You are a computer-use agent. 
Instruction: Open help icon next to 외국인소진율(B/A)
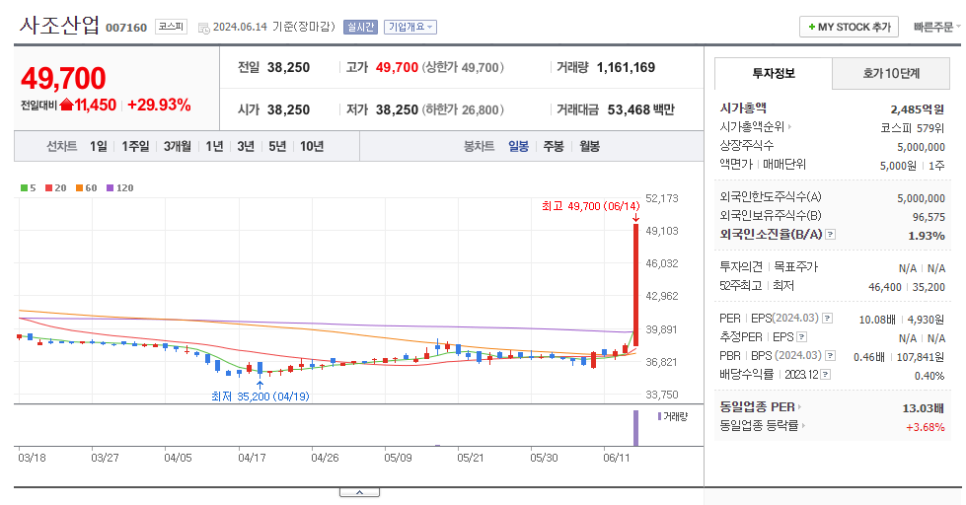click(x=830, y=235)
